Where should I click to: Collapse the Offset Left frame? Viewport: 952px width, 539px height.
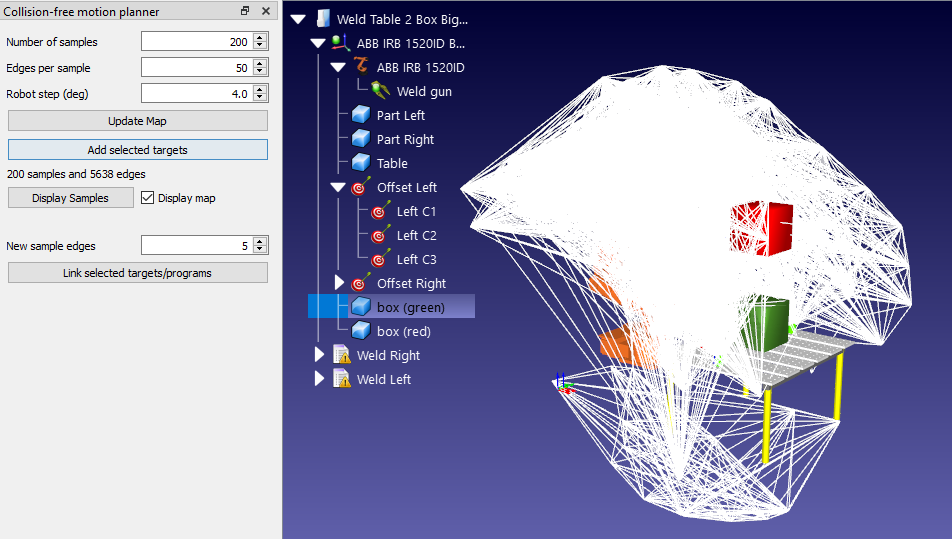click(338, 187)
